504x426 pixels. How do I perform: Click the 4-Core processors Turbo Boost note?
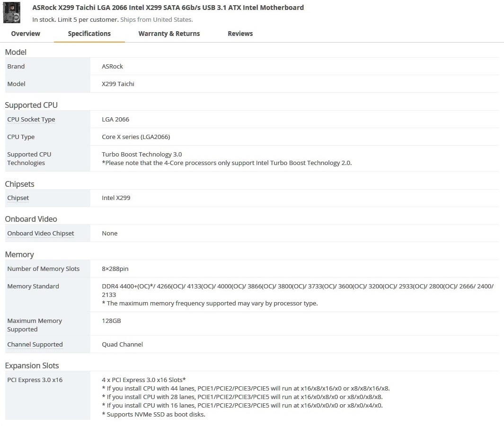coord(227,163)
